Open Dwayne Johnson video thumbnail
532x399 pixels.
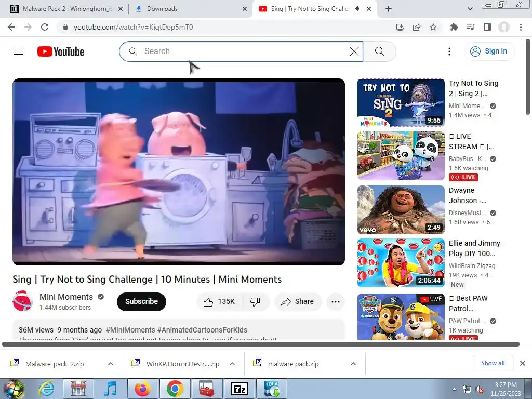tap(401, 210)
